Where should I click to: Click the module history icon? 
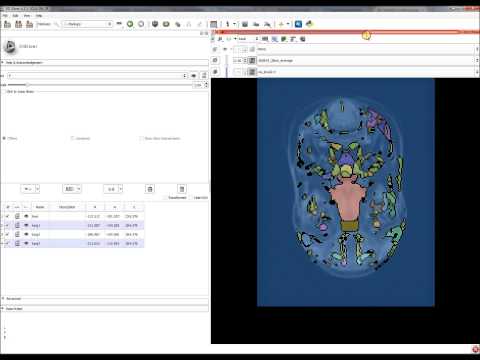coord(119,24)
